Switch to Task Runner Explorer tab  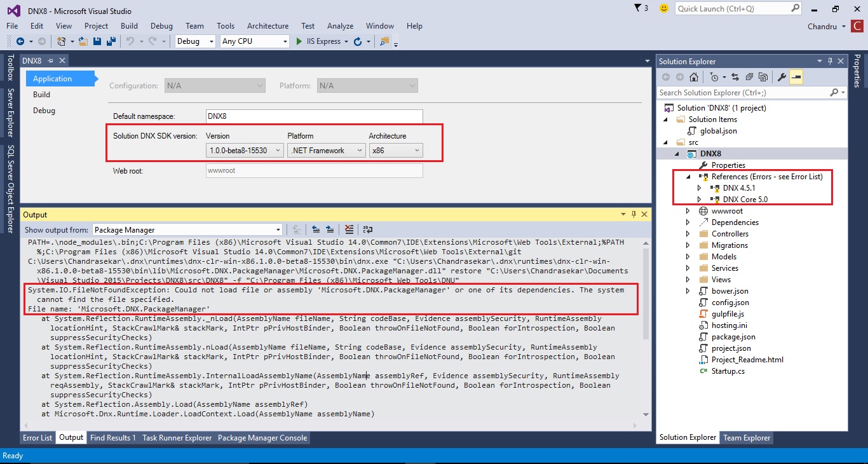177,438
